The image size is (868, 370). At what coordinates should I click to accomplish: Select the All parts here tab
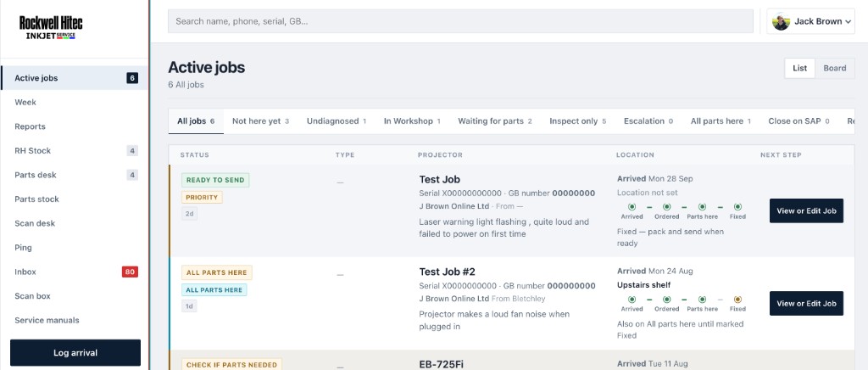point(721,121)
